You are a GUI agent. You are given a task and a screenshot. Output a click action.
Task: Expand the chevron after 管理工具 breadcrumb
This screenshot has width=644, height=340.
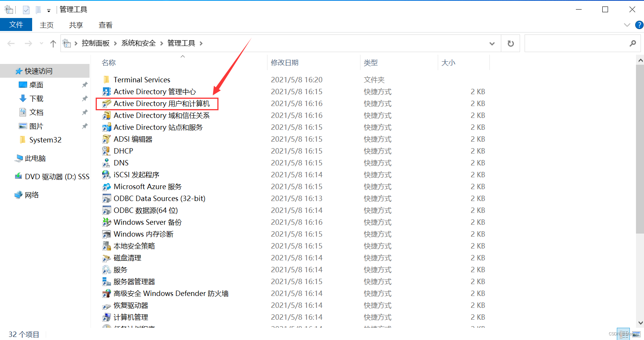pyautogui.click(x=201, y=43)
